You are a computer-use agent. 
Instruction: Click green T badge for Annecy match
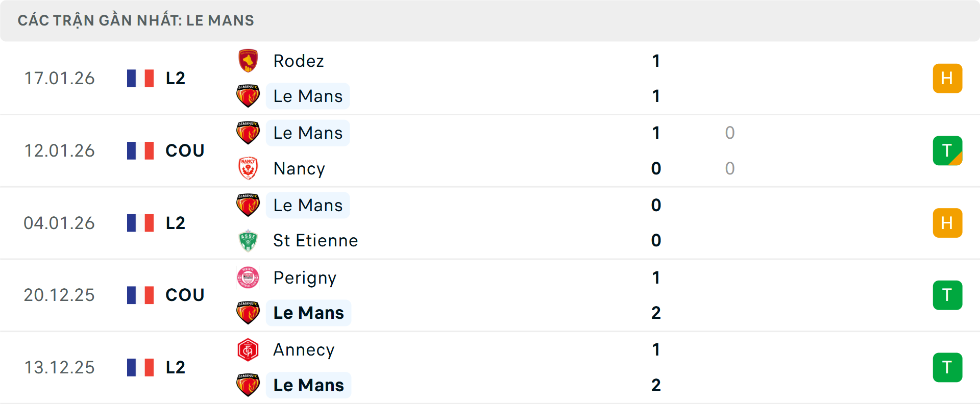pos(947,367)
